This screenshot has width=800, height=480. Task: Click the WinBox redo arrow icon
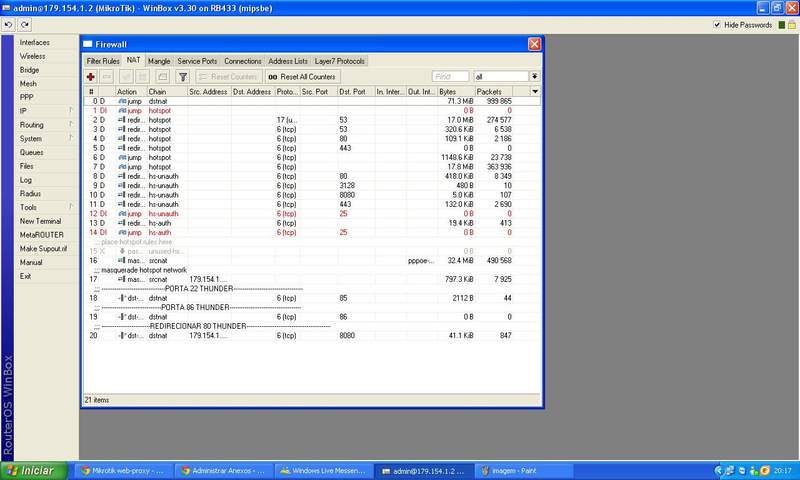point(24,24)
